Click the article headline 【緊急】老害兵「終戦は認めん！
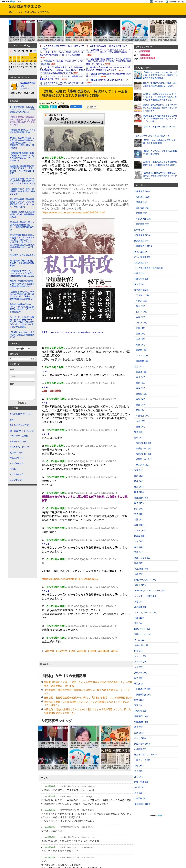The width and height of the screenshot is (186, 868). point(85,93)
